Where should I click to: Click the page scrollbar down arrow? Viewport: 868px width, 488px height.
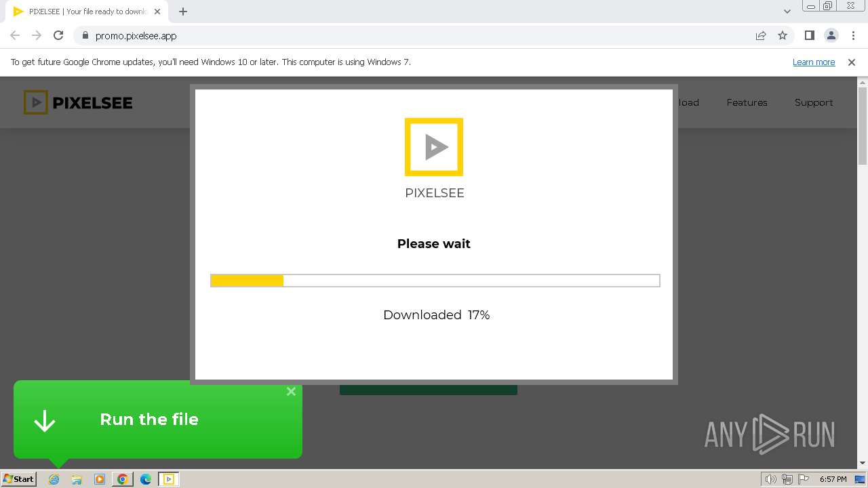tap(863, 463)
